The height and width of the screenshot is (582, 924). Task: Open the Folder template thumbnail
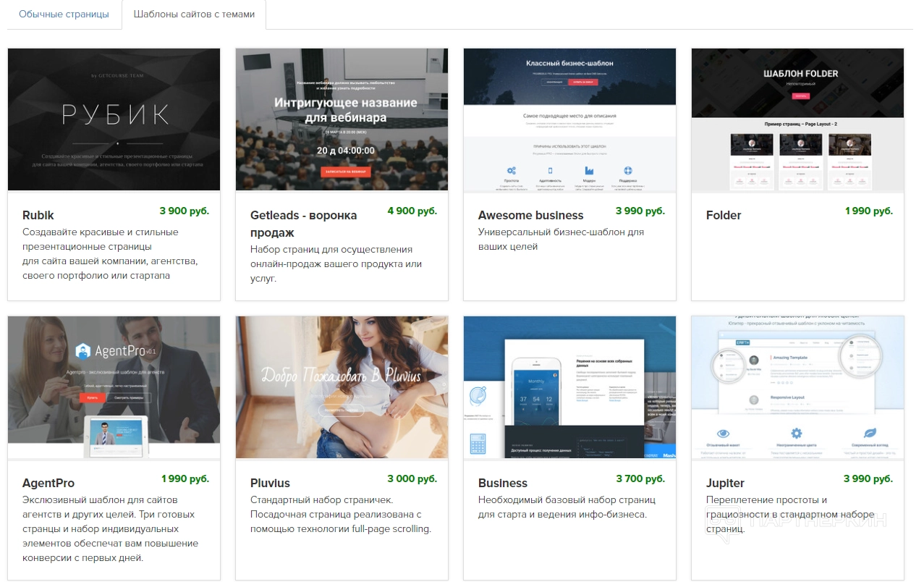click(x=797, y=119)
